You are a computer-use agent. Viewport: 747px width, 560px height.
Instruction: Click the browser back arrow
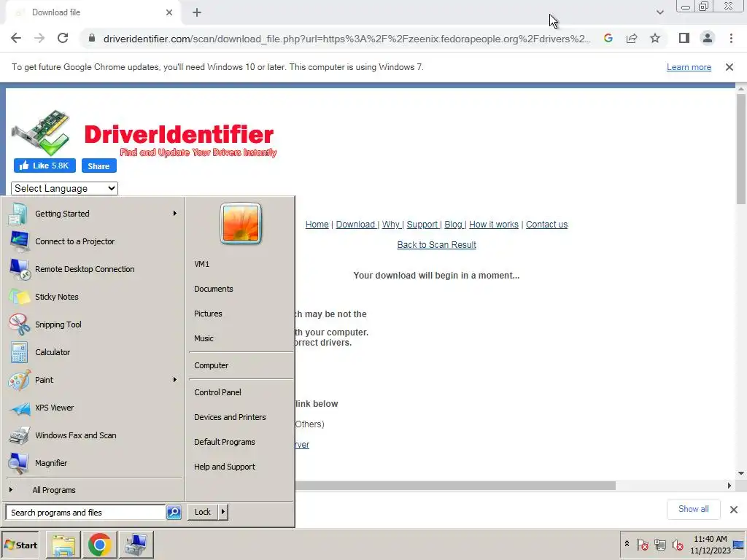pos(16,38)
